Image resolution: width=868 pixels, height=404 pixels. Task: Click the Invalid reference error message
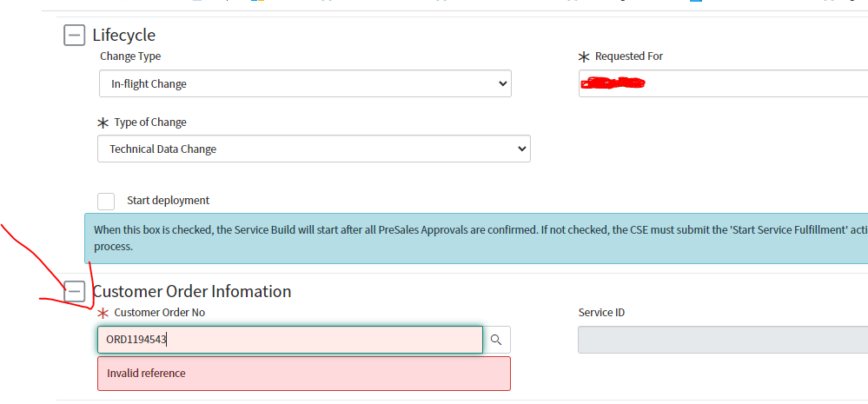pyautogui.click(x=303, y=374)
